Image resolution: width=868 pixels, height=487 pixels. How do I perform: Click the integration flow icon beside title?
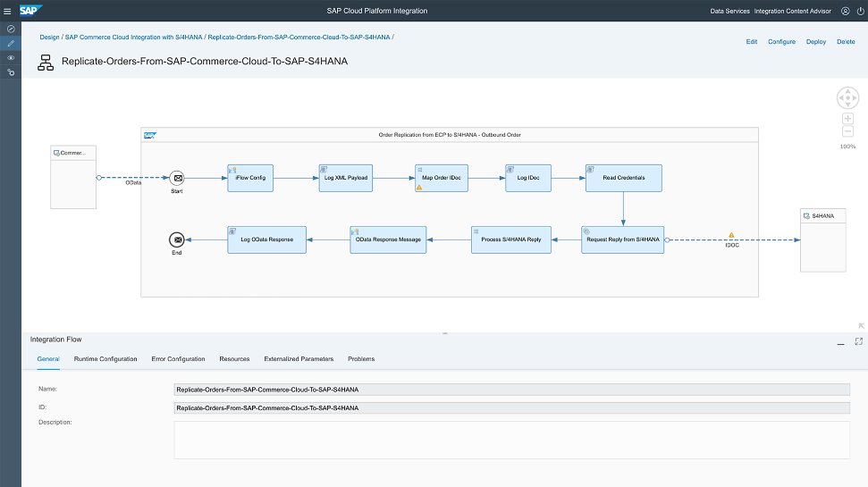(x=46, y=63)
